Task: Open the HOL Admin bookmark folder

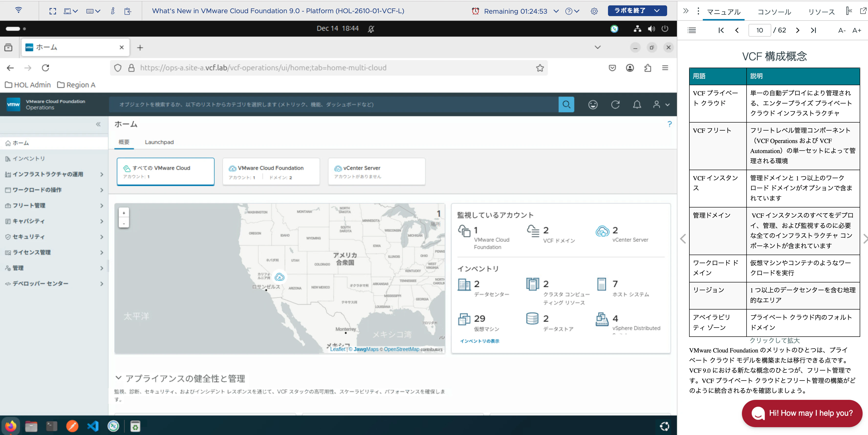Action: tap(28, 85)
